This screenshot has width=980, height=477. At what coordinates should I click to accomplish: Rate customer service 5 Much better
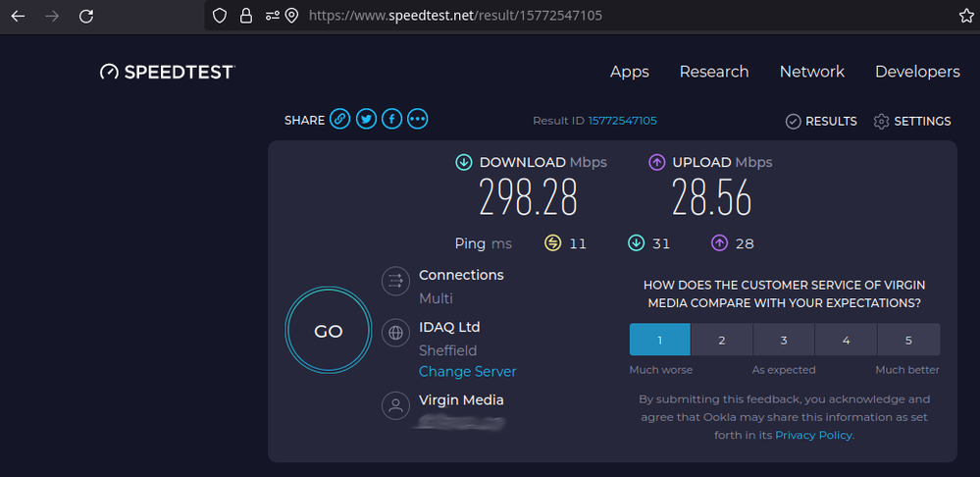tap(908, 340)
